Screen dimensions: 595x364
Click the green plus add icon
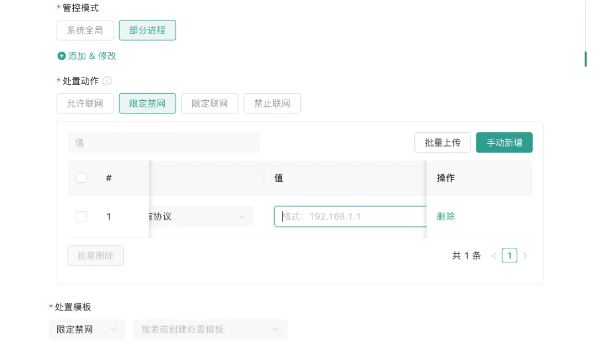click(x=61, y=56)
